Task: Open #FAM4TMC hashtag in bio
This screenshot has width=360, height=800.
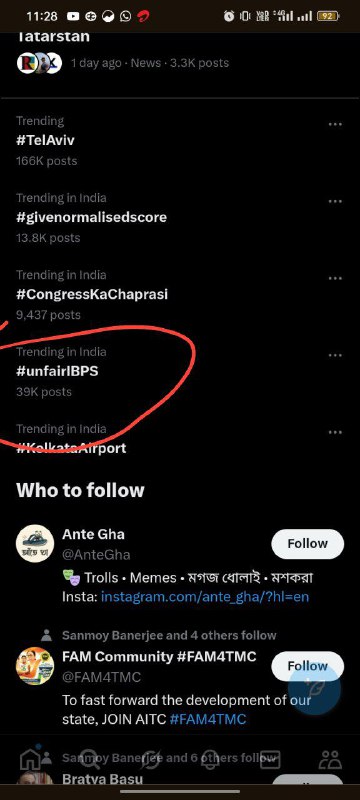Action: coord(208,719)
